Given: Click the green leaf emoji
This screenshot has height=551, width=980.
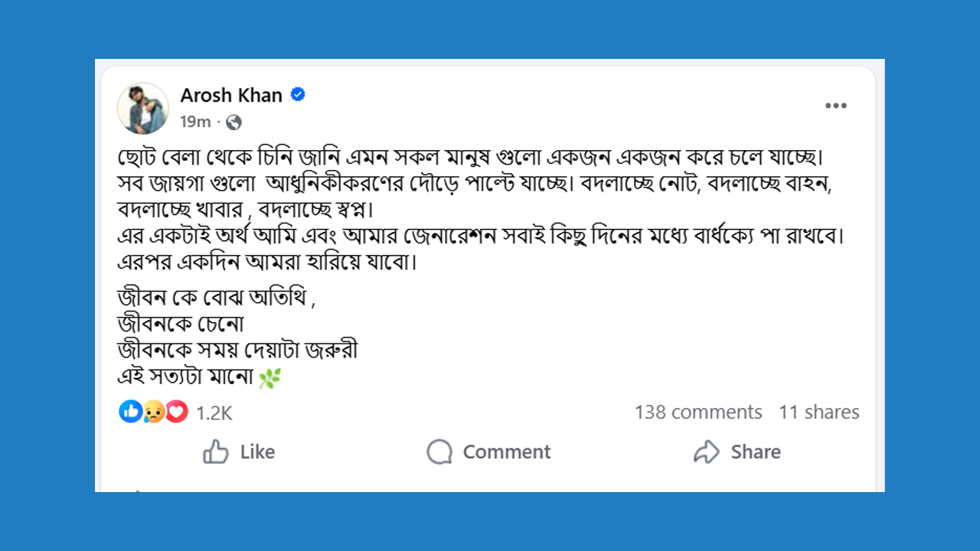Looking at the screenshot, I should pos(269,378).
